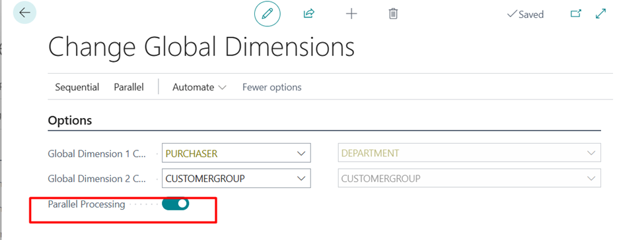Go back using the arrow icon
Screen dimensions: 644x240
click(24, 13)
